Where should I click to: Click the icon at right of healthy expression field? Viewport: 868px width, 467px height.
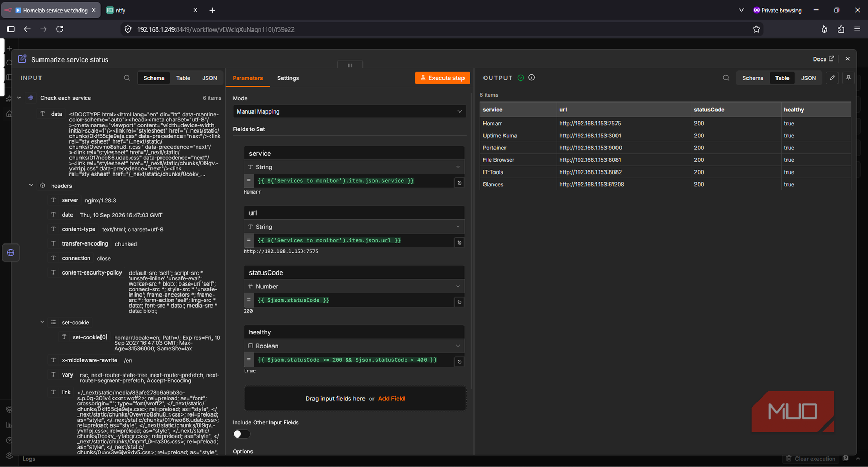pos(459,362)
